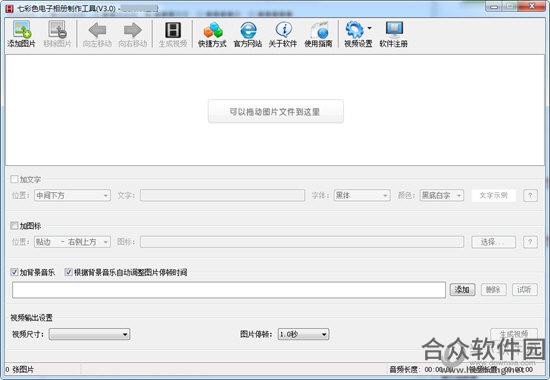Click the 选择... icon file button
550x380 pixels.
coord(494,242)
